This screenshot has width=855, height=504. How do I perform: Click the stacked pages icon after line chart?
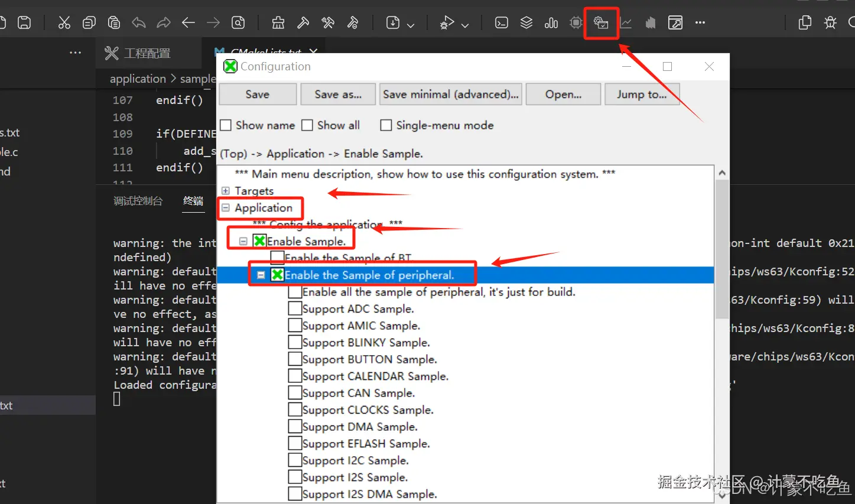point(651,22)
